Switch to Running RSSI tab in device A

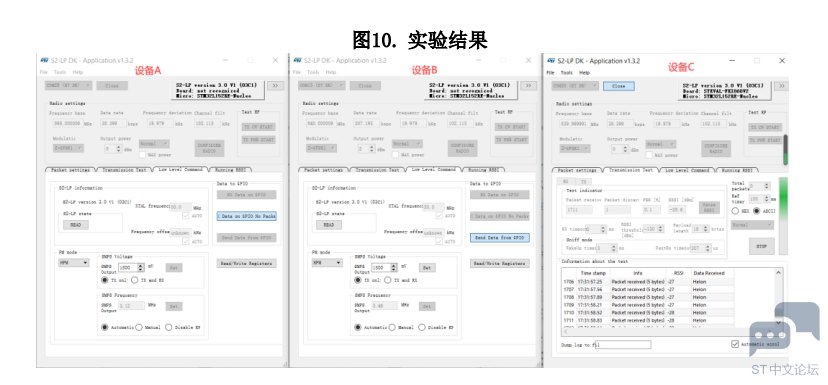[x=231, y=170]
